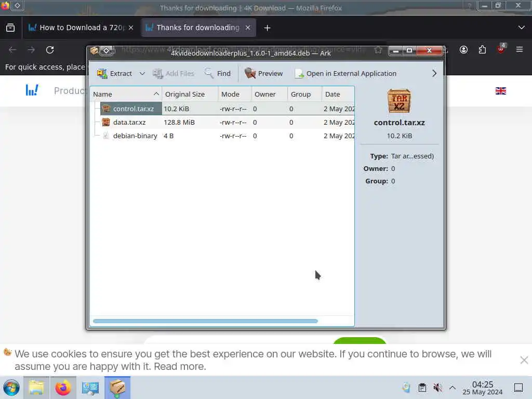The height and width of the screenshot is (399, 532).
Task: Open the Firefox extensions icon
Action: tap(482, 50)
